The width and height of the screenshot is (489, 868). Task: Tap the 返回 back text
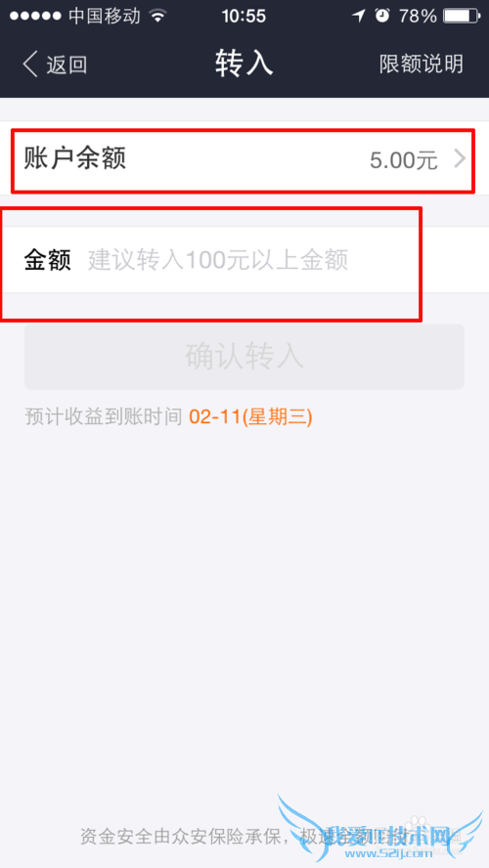point(67,65)
